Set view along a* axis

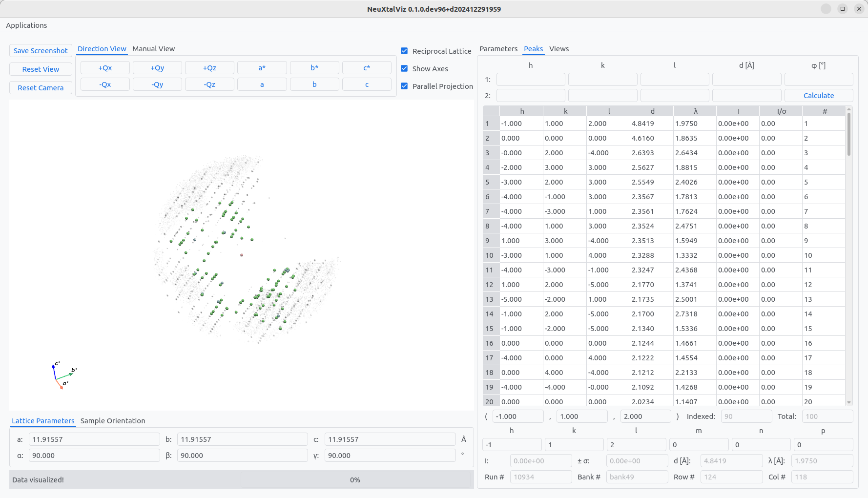coord(262,68)
